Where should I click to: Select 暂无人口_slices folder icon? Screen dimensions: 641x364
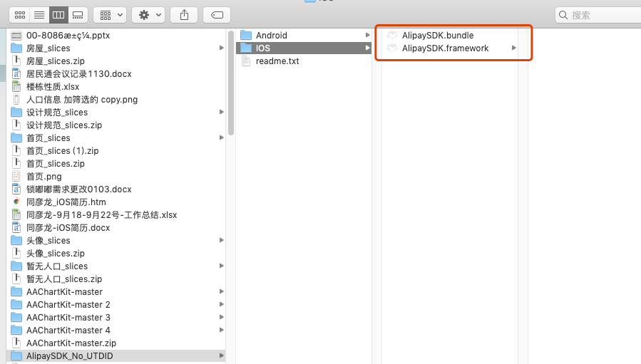pyautogui.click(x=16, y=266)
